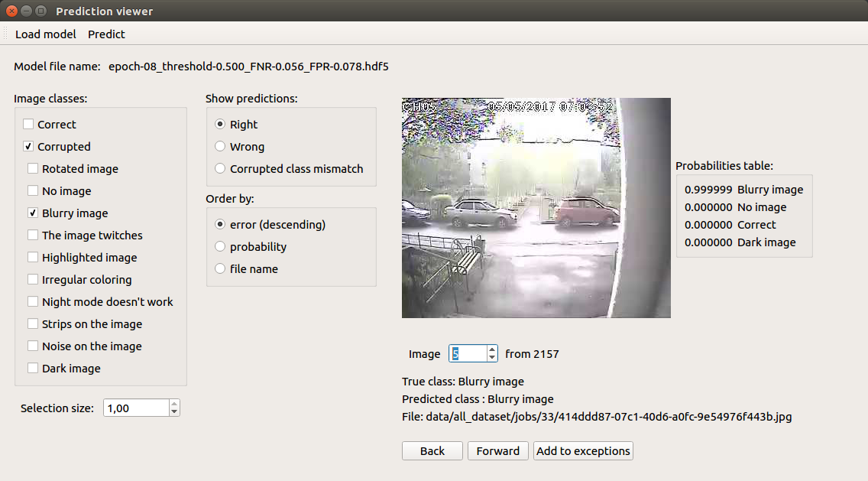This screenshot has width=868, height=481.
Task: Decrease image number with down arrow
Action: click(x=491, y=358)
